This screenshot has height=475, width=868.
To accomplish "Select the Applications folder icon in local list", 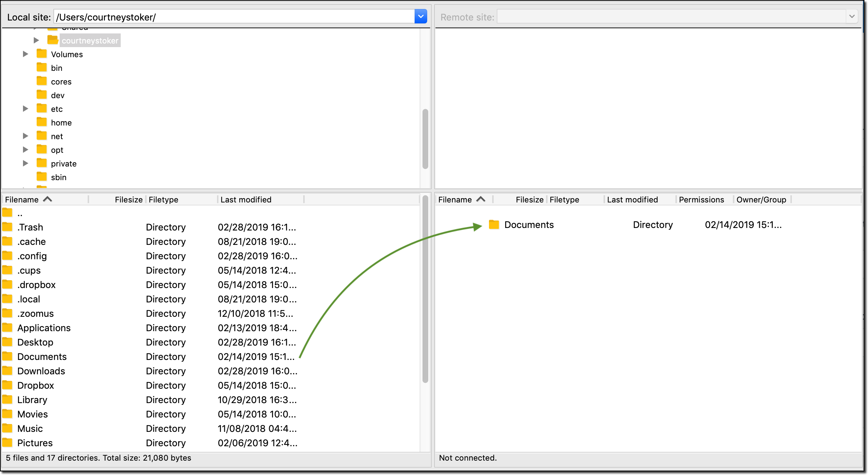I will (x=8, y=328).
